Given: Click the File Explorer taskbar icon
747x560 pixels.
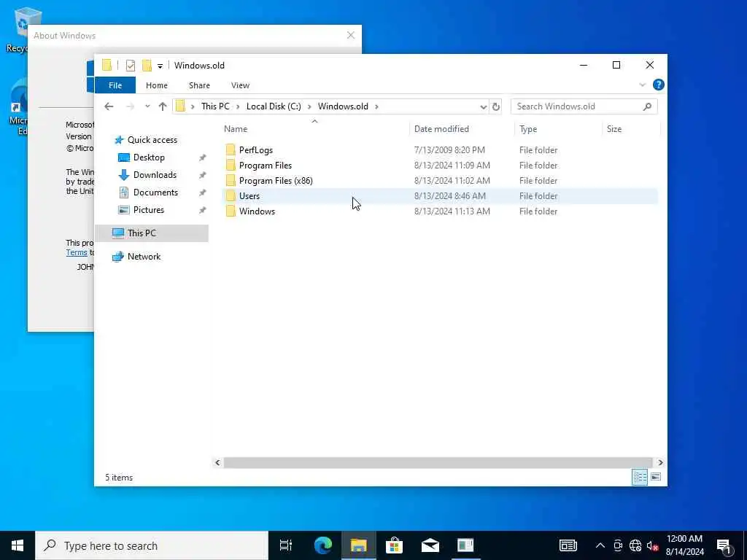Looking at the screenshot, I should click(x=358, y=545).
